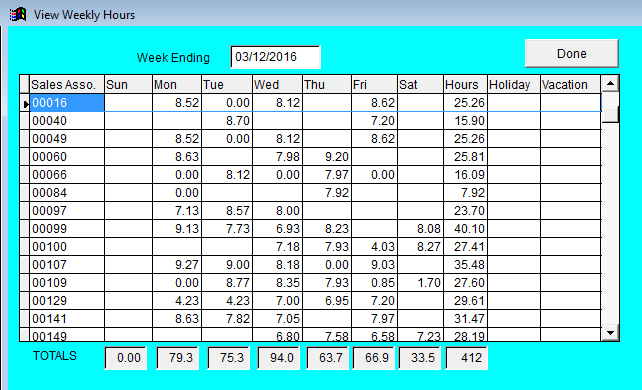This screenshot has width=642, height=390.
Task: Select sales associate 00141
Action: (x=67, y=319)
